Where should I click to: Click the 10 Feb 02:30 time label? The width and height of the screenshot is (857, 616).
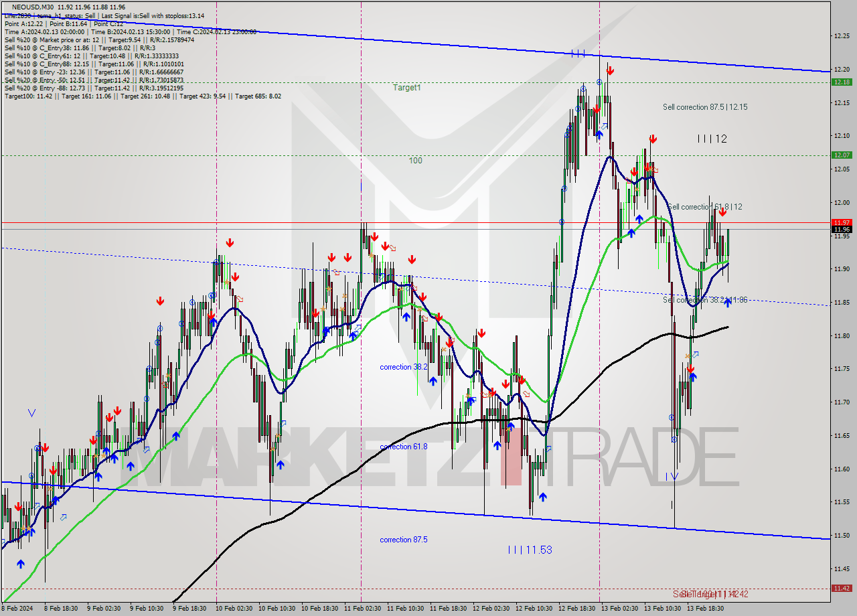pos(234,609)
